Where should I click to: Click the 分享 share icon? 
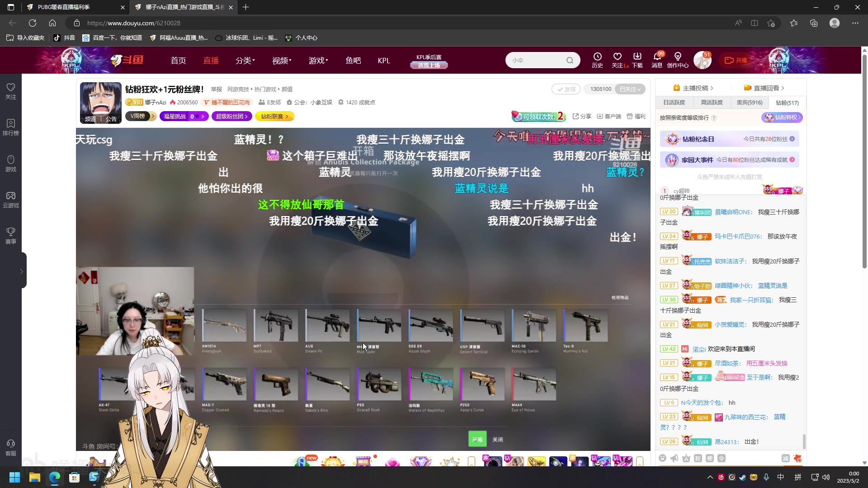point(582,116)
